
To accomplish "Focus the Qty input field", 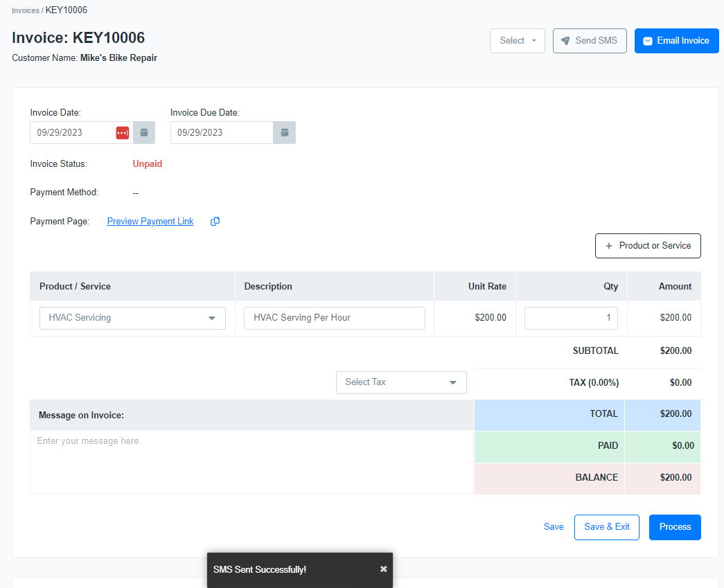I will point(571,318).
